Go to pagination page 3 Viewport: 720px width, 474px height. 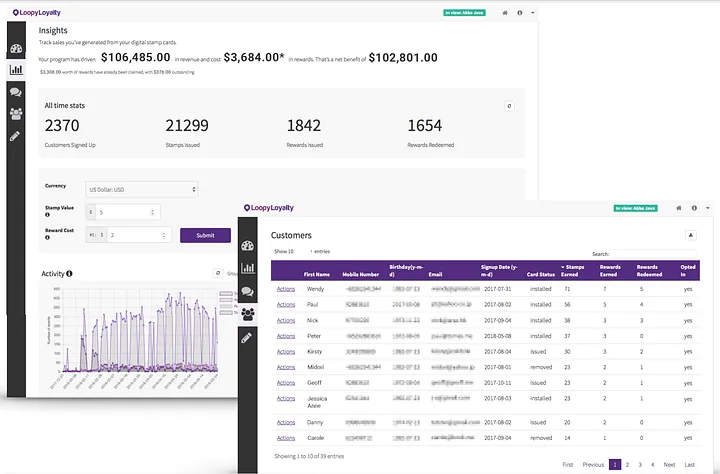[x=640, y=464]
